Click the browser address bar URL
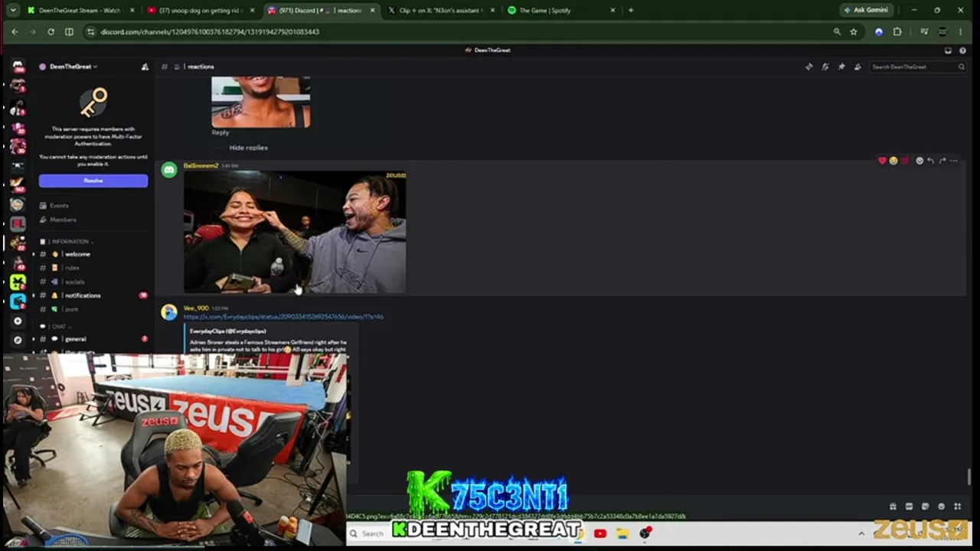The width and height of the screenshot is (980, 551). tap(210, 32)
